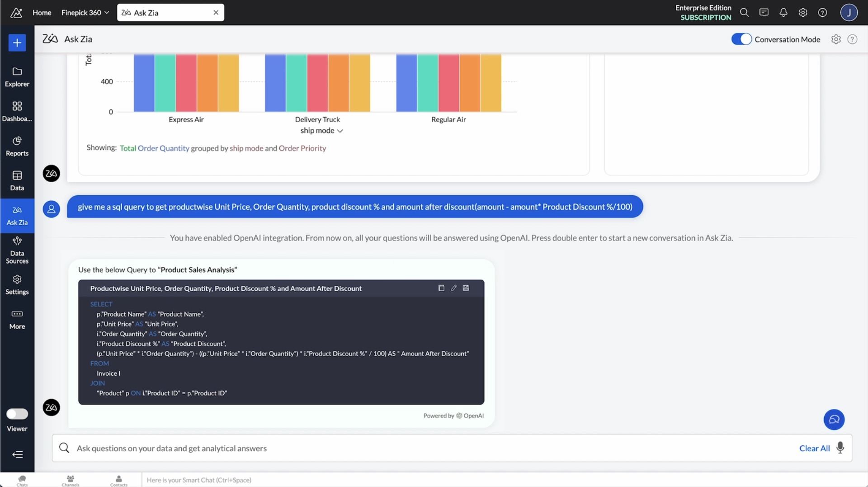Click the Zoho Analytics logo icon
868x487 pixels.
coord(16,13)
